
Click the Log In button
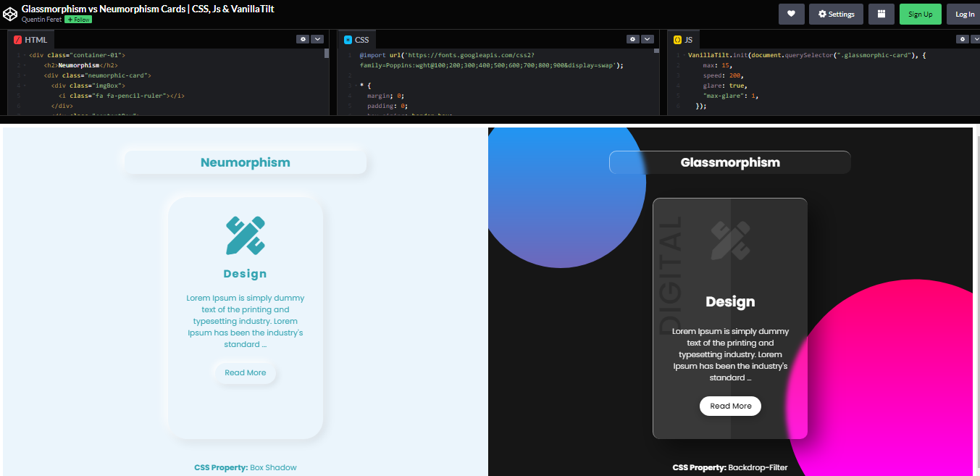point(963,14)
